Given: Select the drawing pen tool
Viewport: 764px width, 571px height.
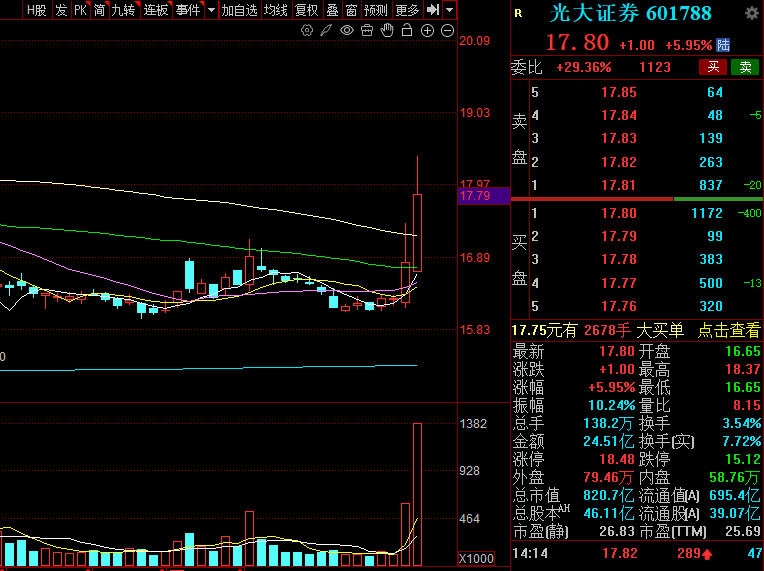Looking at the screenshot, I should click(326, 31).
